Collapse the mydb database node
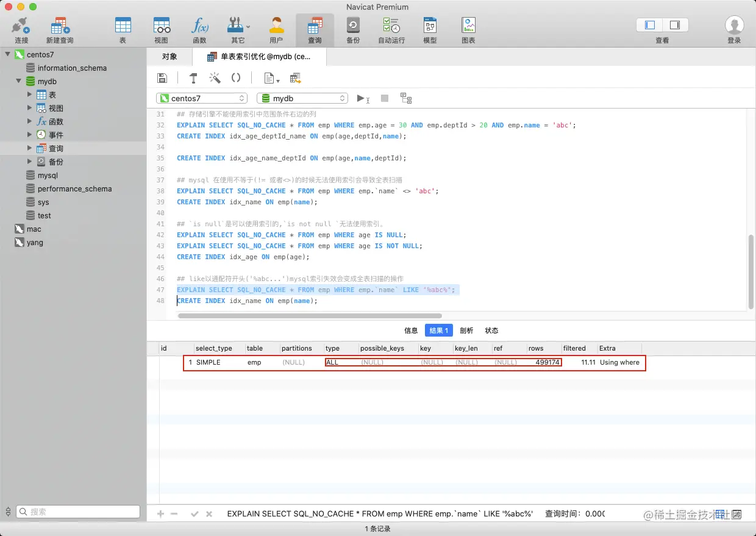 click(19, 81)
